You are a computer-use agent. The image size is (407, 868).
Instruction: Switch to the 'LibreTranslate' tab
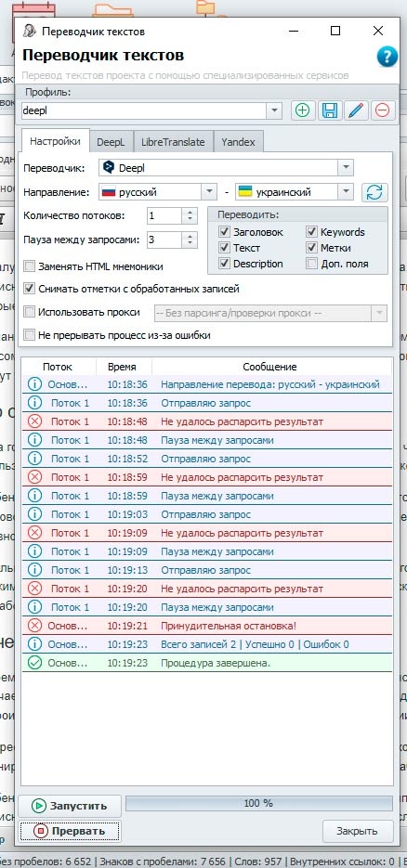[x=173, y=142]
